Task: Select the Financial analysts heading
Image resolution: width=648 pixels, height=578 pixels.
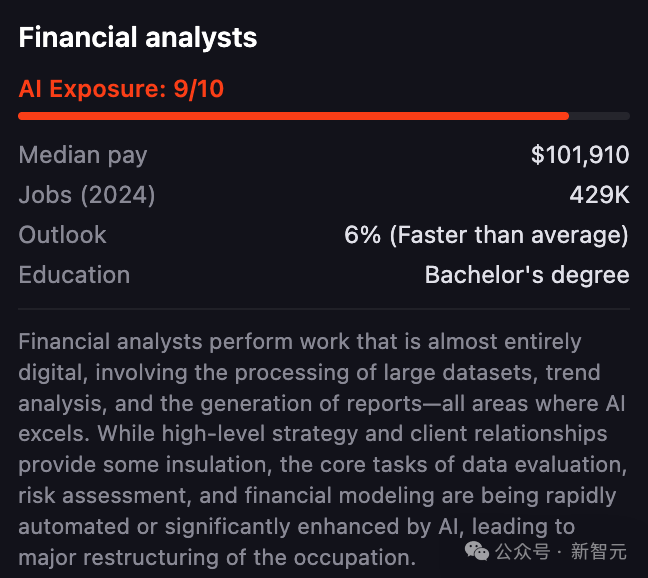Action: pyautogui.click(x=138, y=38)
